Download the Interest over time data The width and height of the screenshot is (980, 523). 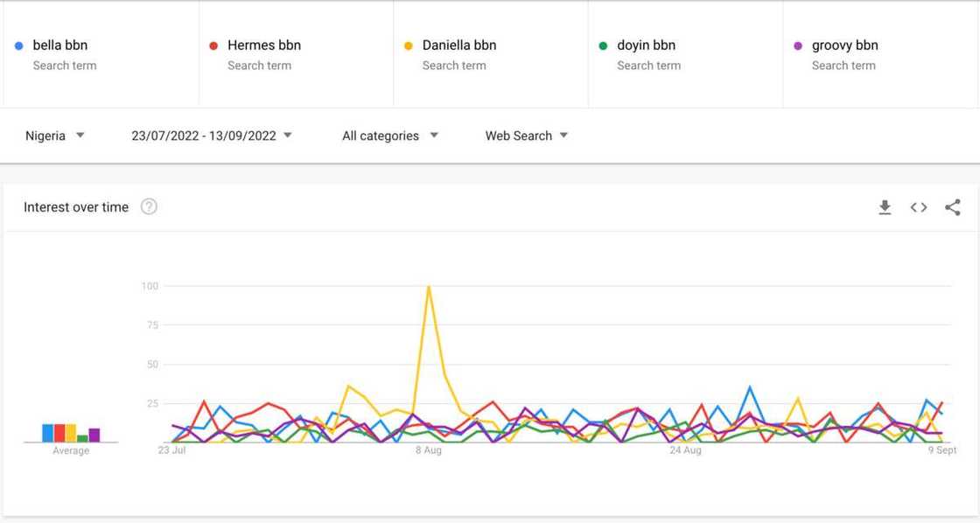(x=885, y=207)
